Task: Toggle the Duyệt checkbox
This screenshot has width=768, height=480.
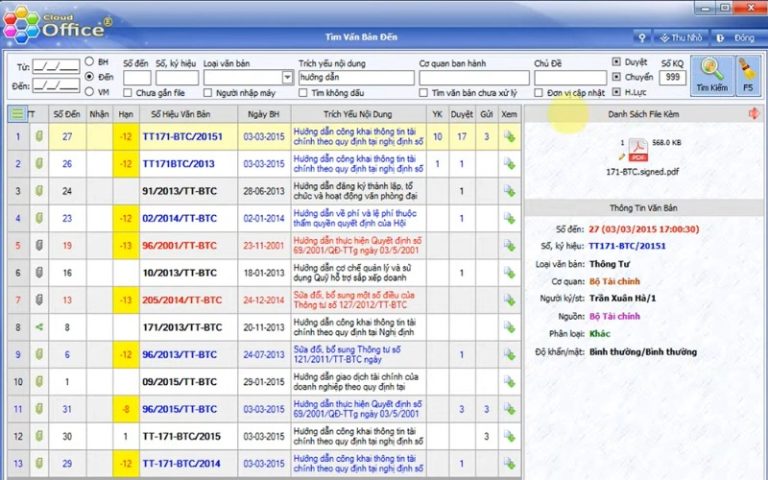Action: point(615,61)
